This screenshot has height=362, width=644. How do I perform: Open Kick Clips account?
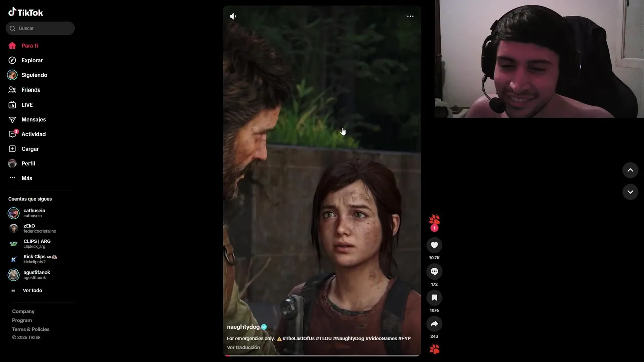(40, 259)
